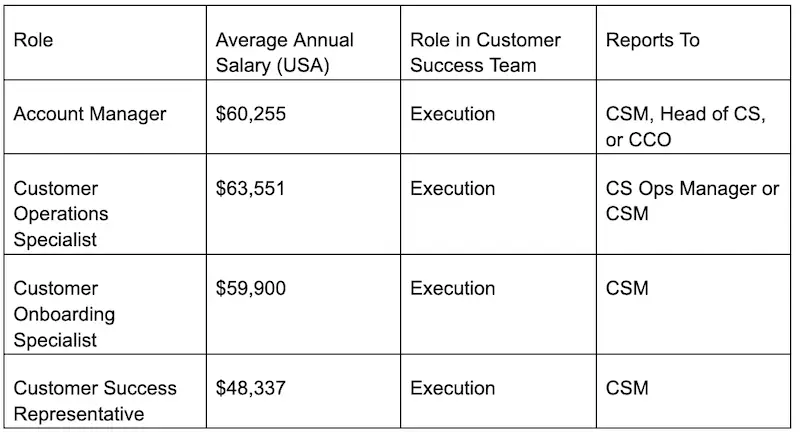800x434 pixels.
Task: Select the $63,551 salary value
Action: point(251,189)
